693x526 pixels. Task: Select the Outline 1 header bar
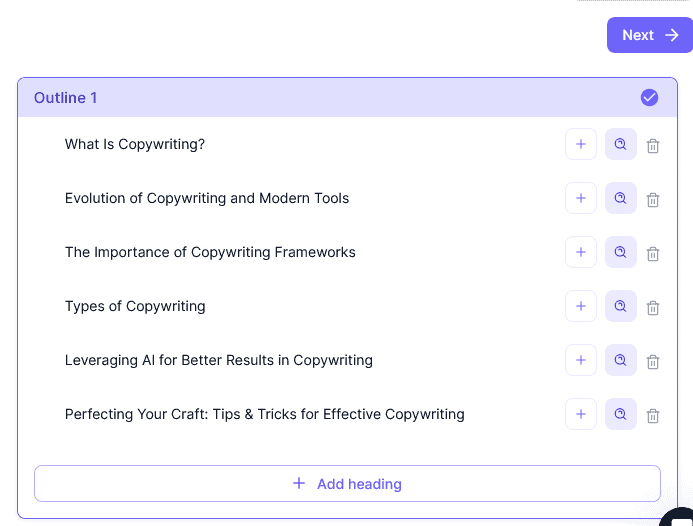click(300, 98)
